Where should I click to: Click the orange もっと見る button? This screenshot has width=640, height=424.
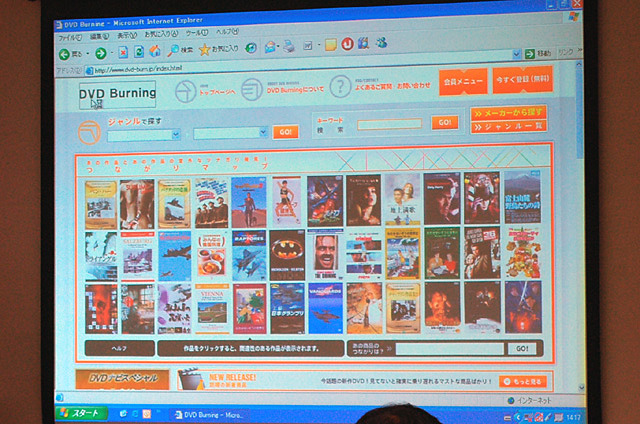(523, 382)
